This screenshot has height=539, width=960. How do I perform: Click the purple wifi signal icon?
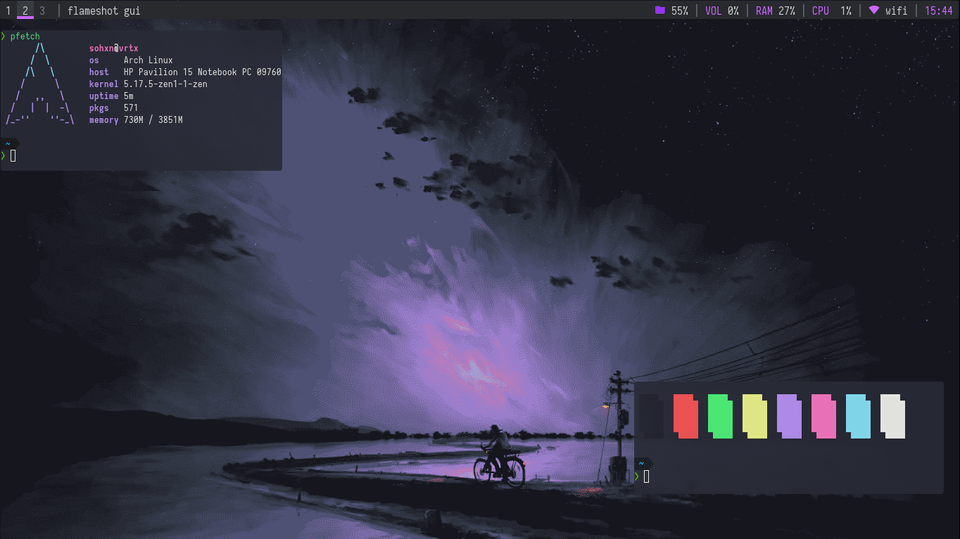pos(874,10)
